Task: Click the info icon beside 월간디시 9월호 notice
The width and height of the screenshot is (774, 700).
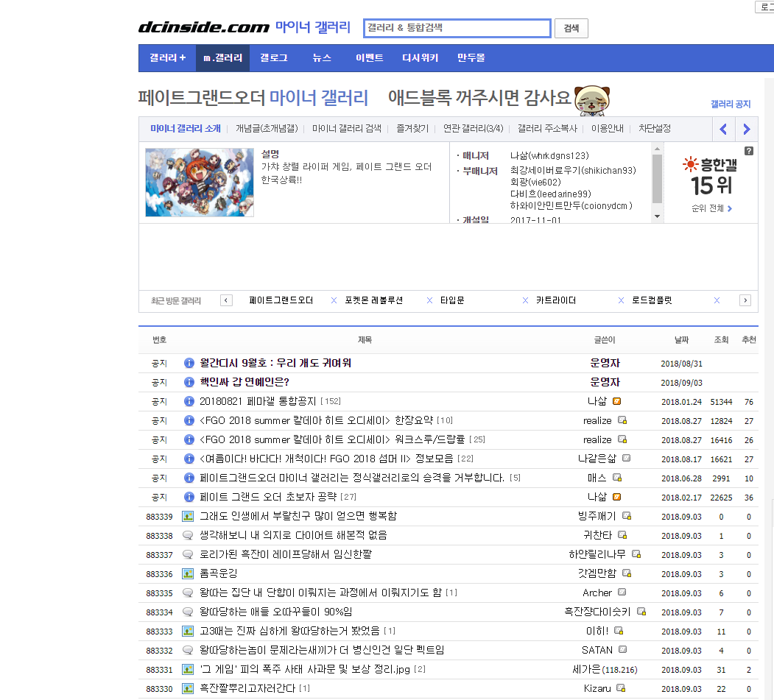Action: (189, 363)
